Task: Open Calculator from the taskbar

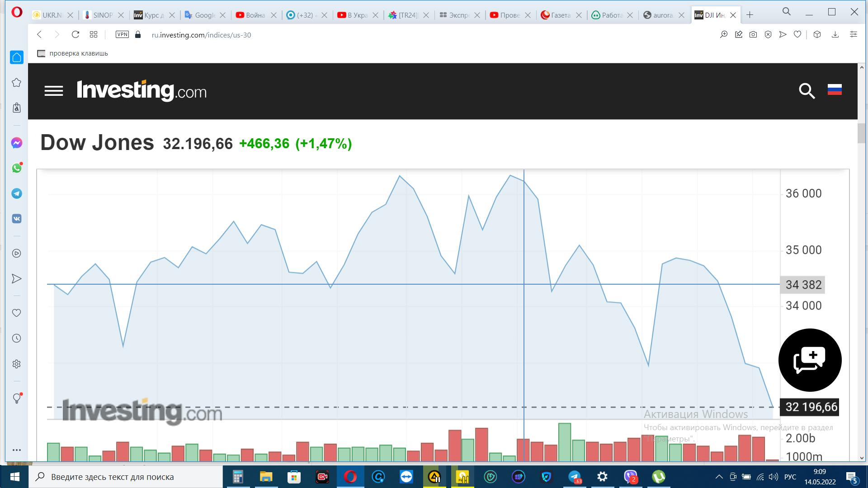Action: point(238,477)
